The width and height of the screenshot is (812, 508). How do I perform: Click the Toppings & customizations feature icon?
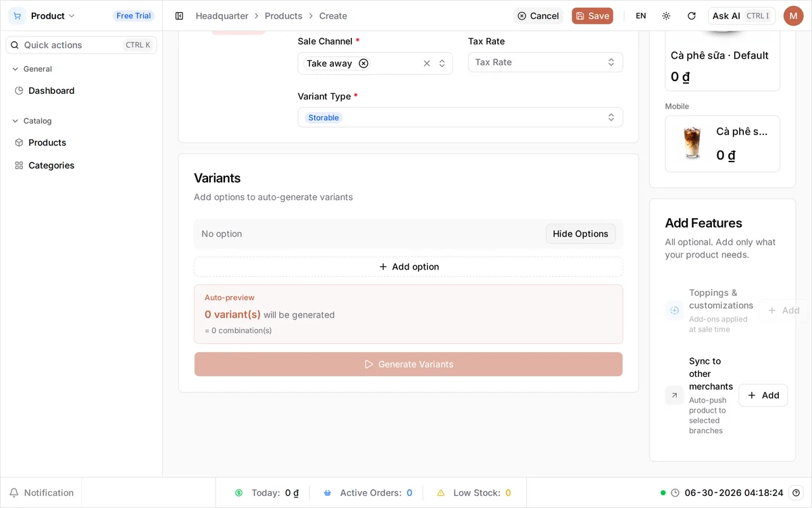[674, 311]
